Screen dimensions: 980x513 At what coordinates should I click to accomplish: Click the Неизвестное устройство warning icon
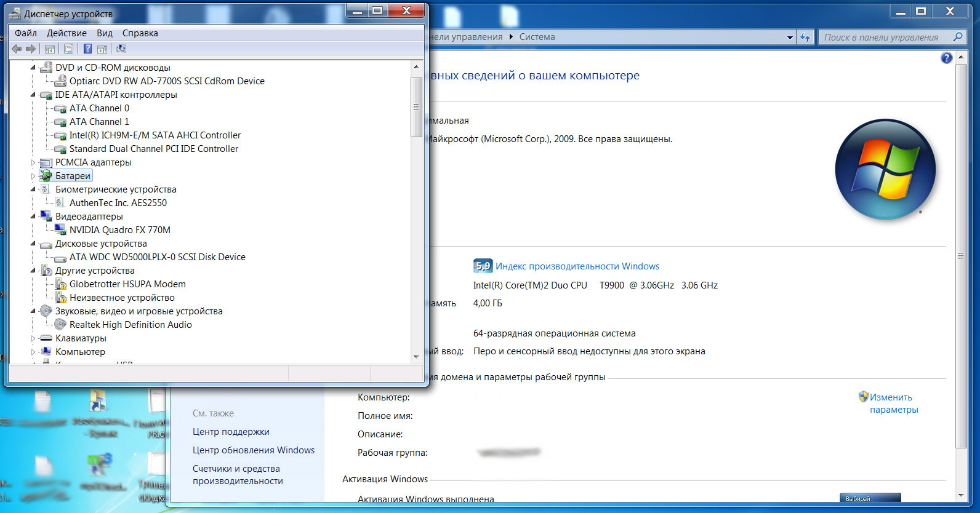point(60,298)
